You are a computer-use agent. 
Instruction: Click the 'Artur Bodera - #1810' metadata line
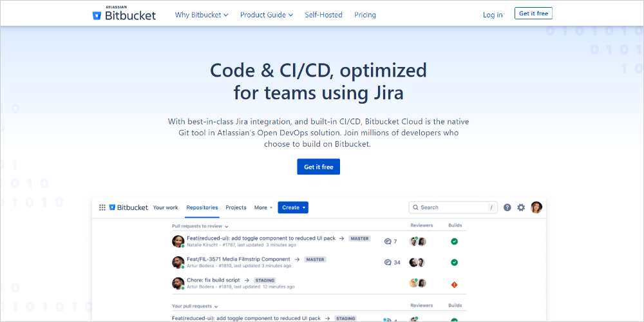point(239,266)
